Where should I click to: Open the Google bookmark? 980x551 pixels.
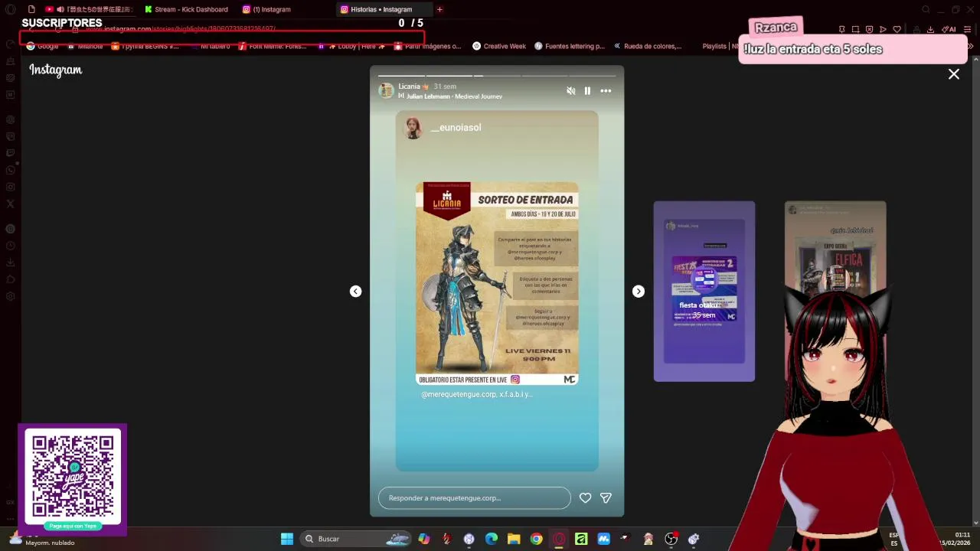tap(43, 47)
